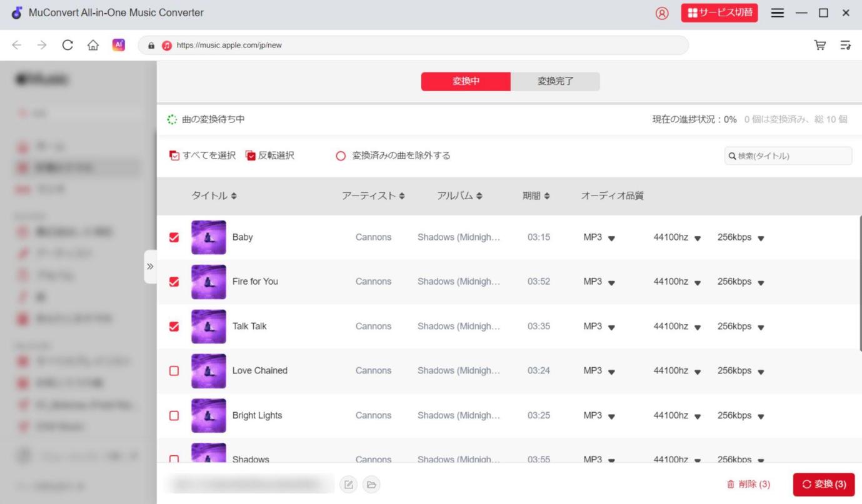The image size is (862, 504).
Task: Sort by 期間 column header
Action: [x=536, y=196]
